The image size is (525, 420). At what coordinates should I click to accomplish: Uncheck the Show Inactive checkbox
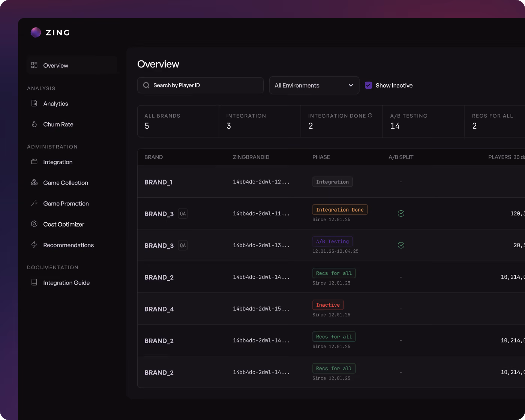(x=369, y=85)
